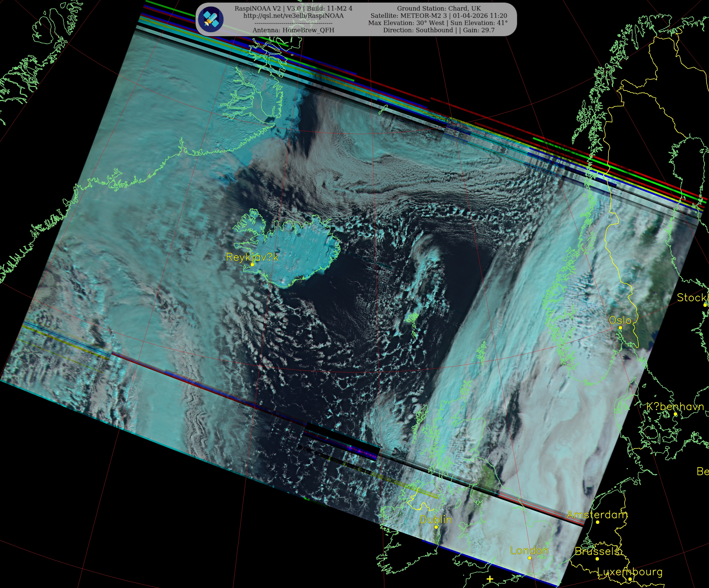Click the yellow plus ground station marker
The height and width of the screenshot is (588, 709).
[490, 579]
